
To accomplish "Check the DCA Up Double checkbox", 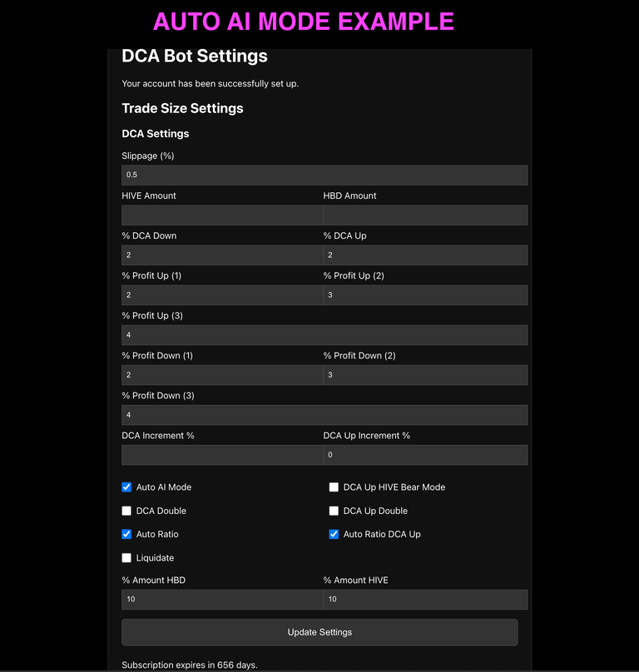I will coord(334,511).
